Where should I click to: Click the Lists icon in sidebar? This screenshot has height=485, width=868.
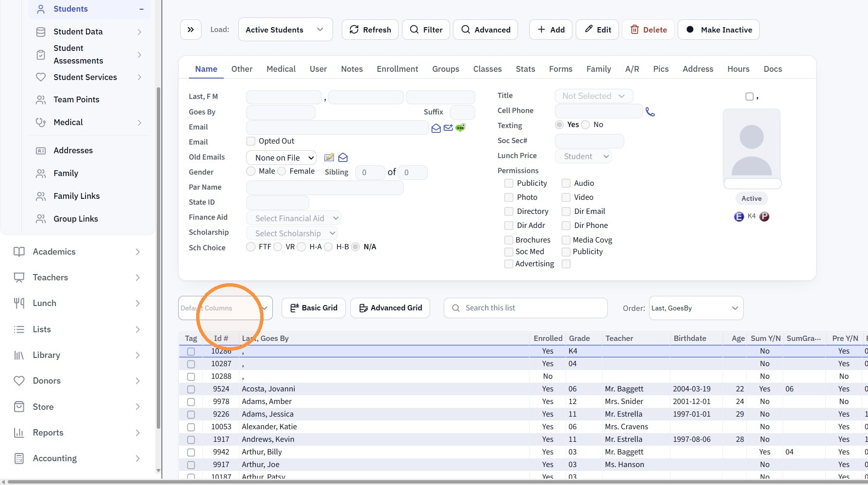tap(19, 330)
